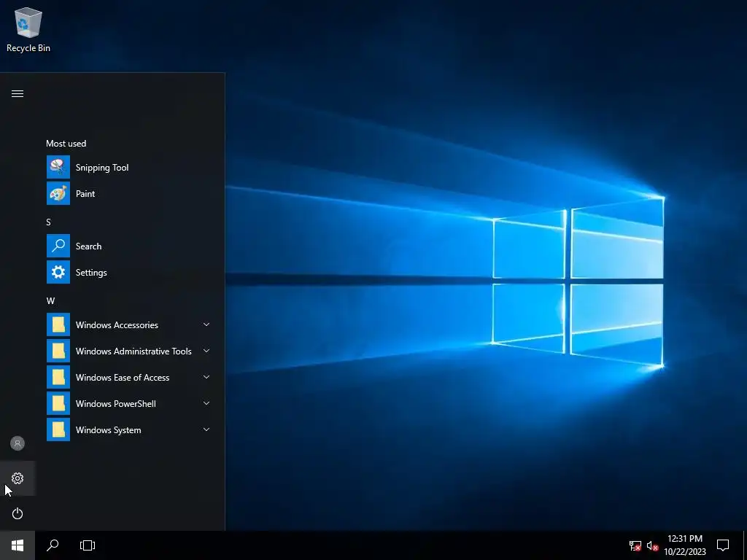Screen dimensions: 747x560
Task: Open the user account avatar in Start rail
Action: pos(18,443)
